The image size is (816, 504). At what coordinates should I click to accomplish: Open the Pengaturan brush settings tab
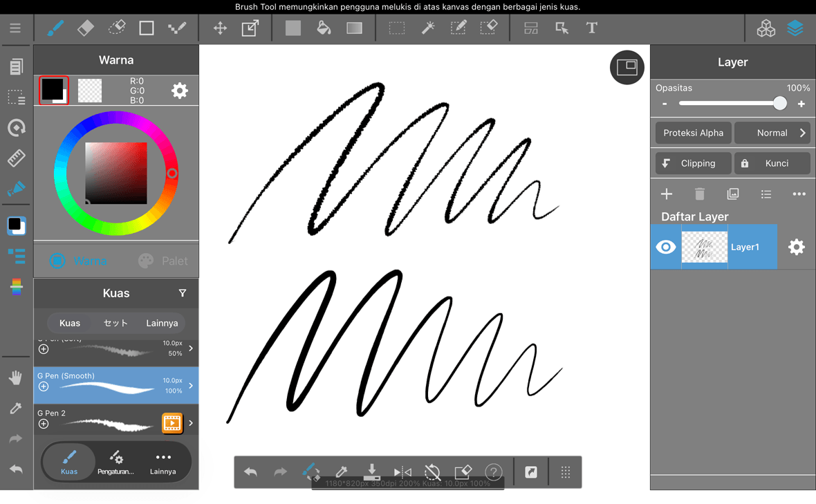coord(115,463)
